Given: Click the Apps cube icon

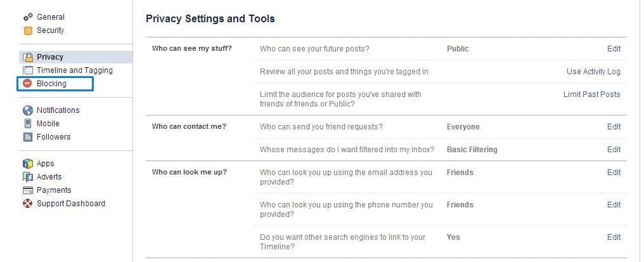Looking at the screenshot, I should [x=28, y=164].
